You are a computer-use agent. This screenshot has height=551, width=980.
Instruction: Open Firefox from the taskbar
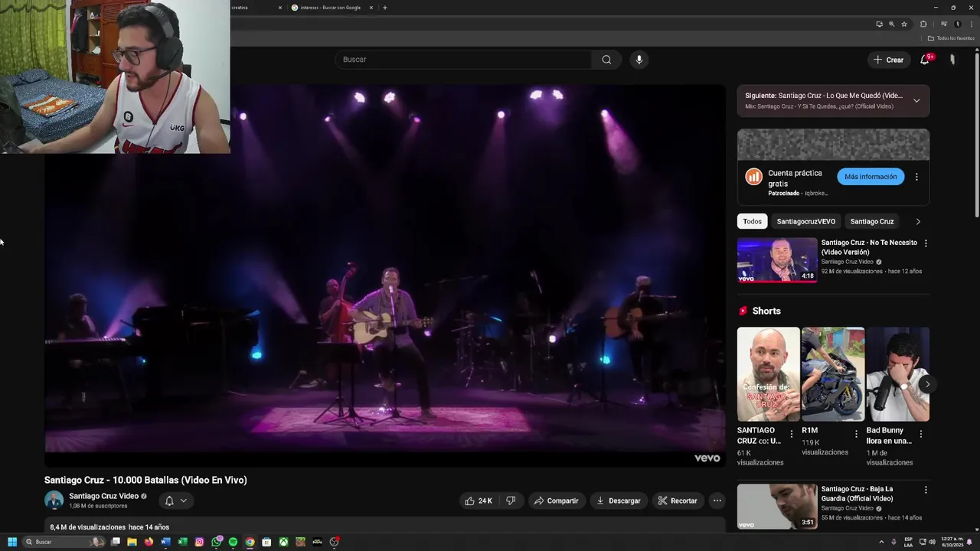click(x=149, y=542)
